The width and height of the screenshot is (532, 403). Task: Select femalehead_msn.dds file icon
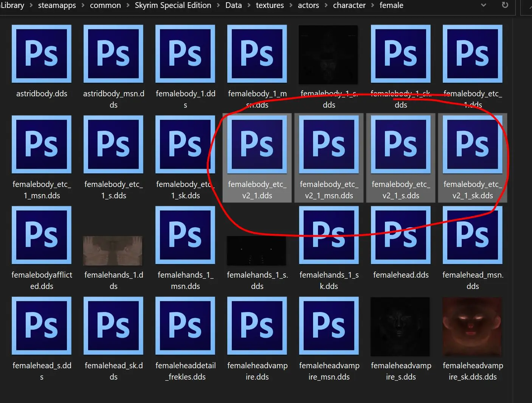coord(473,235)
